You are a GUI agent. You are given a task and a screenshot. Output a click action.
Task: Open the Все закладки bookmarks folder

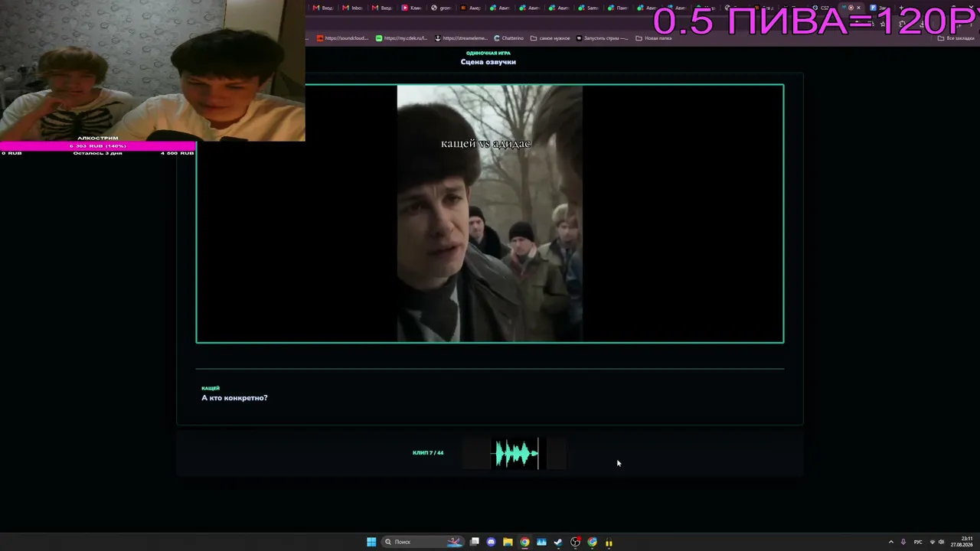(x=957, y=38)
